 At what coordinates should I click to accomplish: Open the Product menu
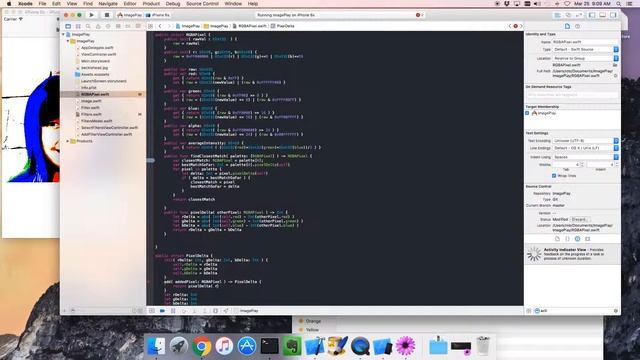(x=151, y=4)
